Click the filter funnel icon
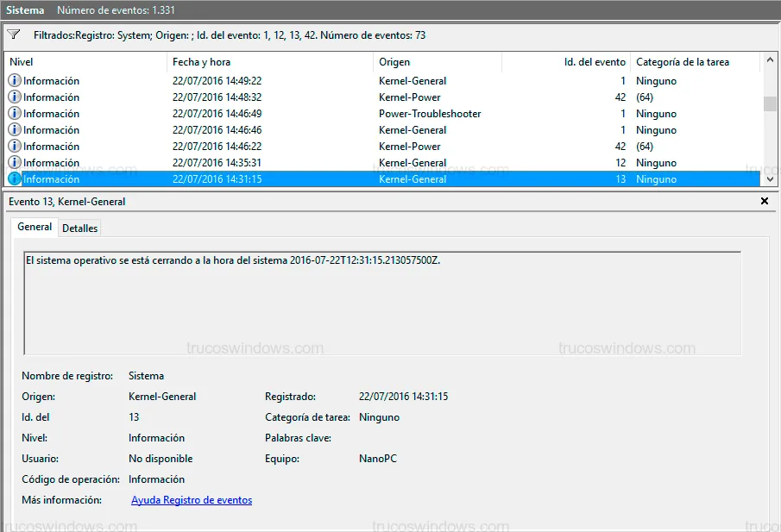The height and width of the screenshot is (532, 781). (x=14, y=35)
